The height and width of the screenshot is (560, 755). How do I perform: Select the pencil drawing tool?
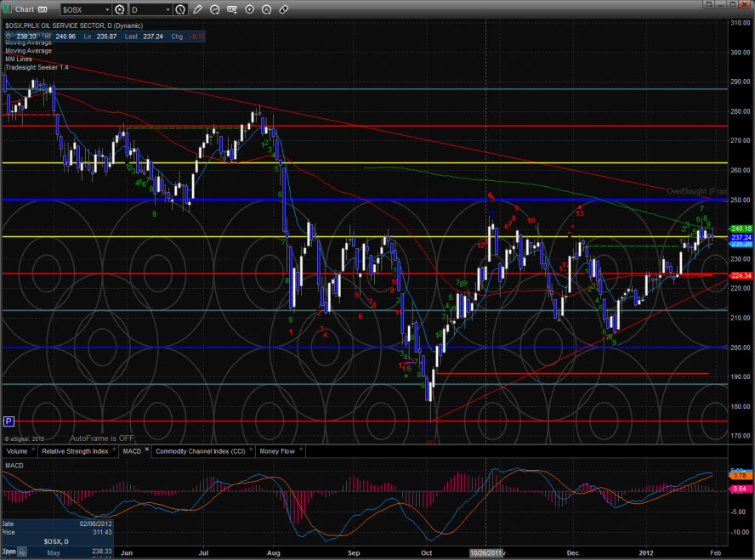pos(197,9)
